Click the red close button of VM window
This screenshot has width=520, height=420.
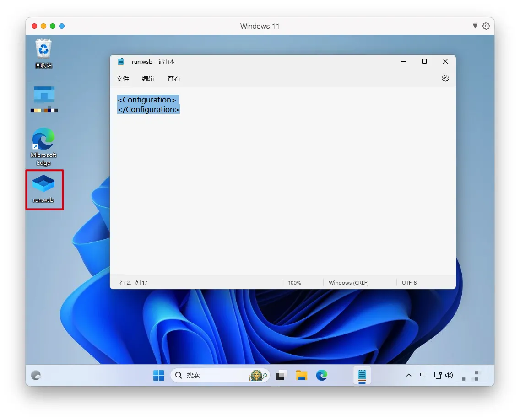(34, 26)
